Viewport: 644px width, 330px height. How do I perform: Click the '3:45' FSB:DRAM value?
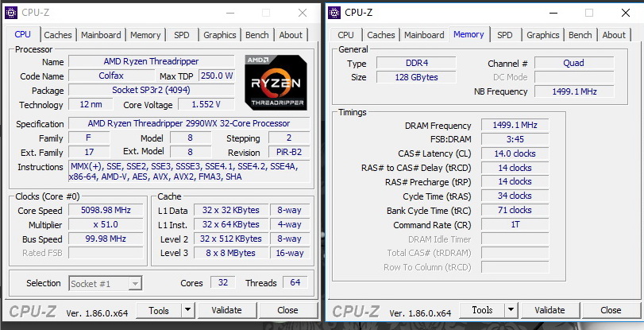pyautogui.click(x=515, y=139)
